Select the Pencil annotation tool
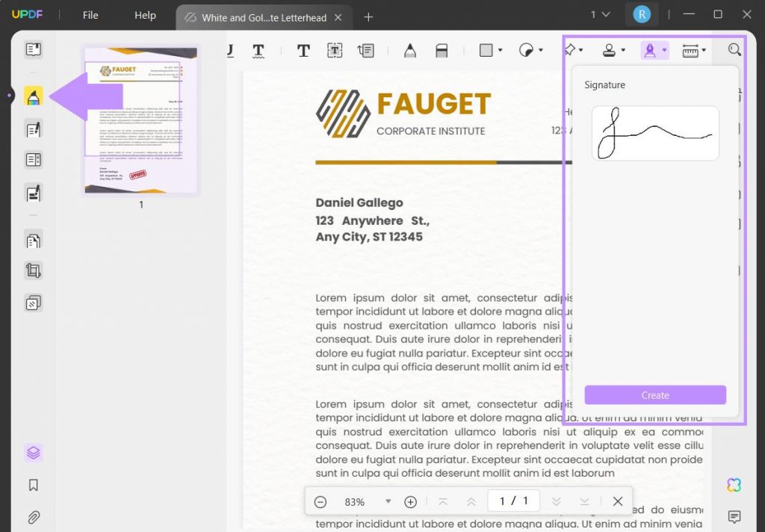 tap(409, 49)
